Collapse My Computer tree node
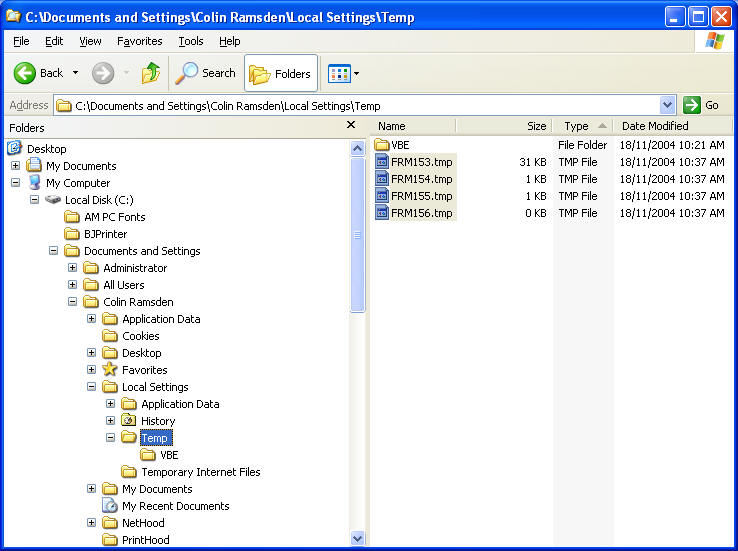Screen dimensions: 738x551 [x=16, y=183]
